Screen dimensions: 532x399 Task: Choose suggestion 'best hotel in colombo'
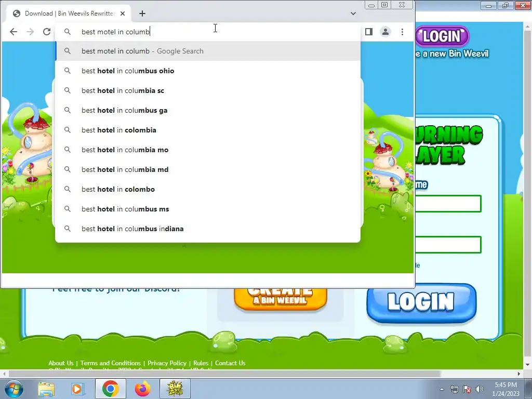(208, 189)
